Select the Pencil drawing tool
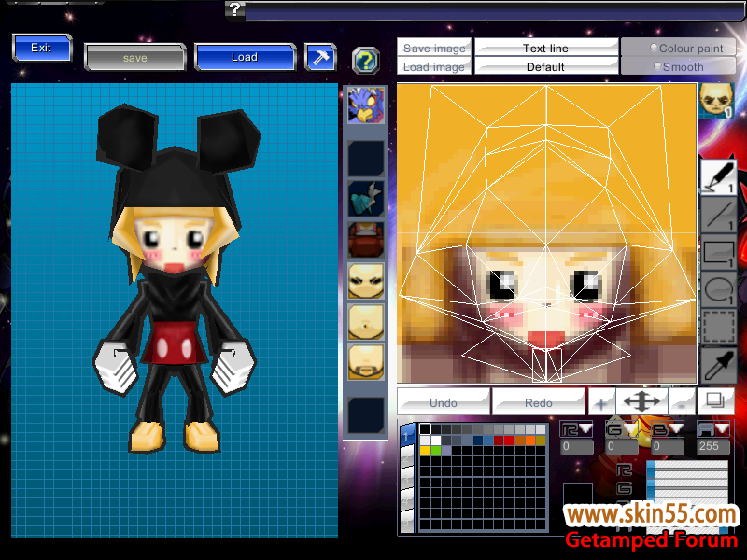747x560 pixels. (x=718, y=177)
